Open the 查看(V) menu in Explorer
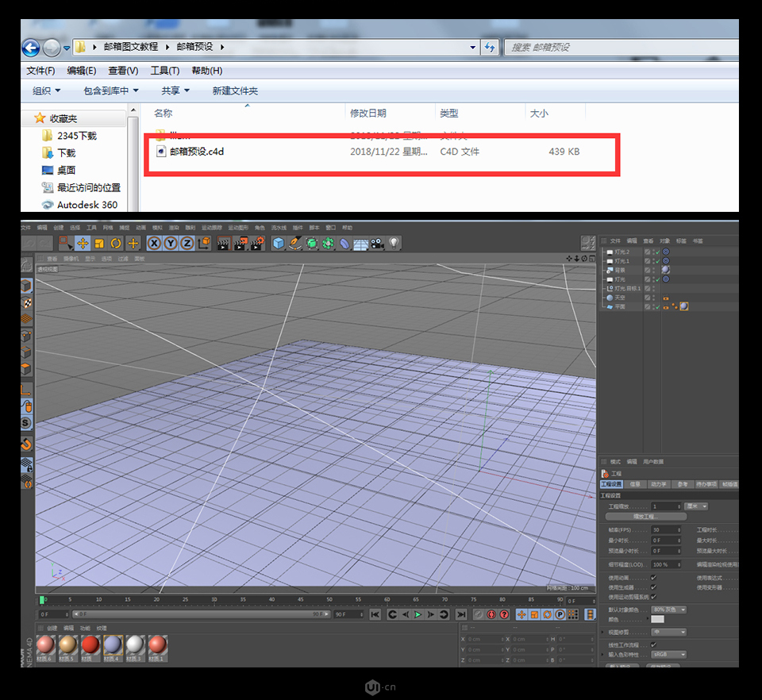The image size is (762, 700). click(121, 70)
